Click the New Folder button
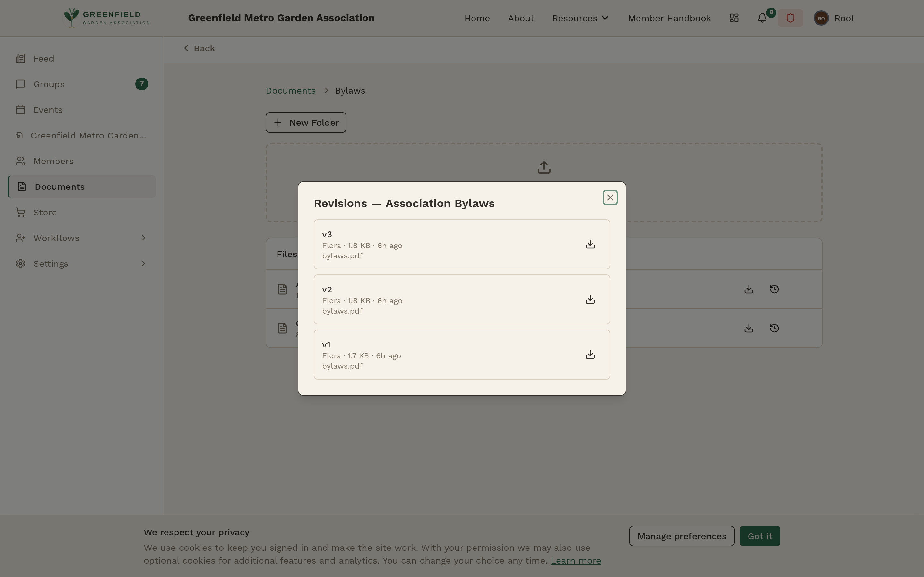 (305, 122)
